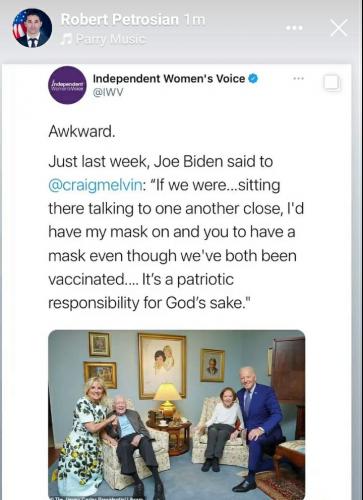This screenshot has height=500, width=363.
Task: Click the @IWV handle
Action: point(108,92)
